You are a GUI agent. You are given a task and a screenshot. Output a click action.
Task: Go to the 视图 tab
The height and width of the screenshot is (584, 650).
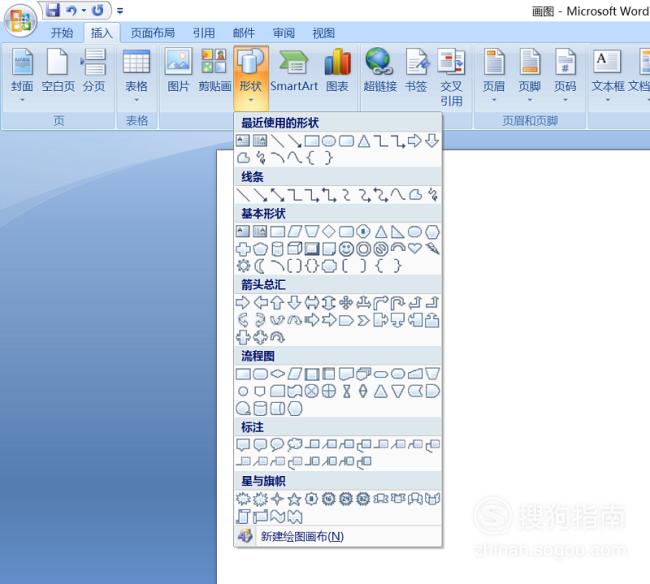point(323,33)
